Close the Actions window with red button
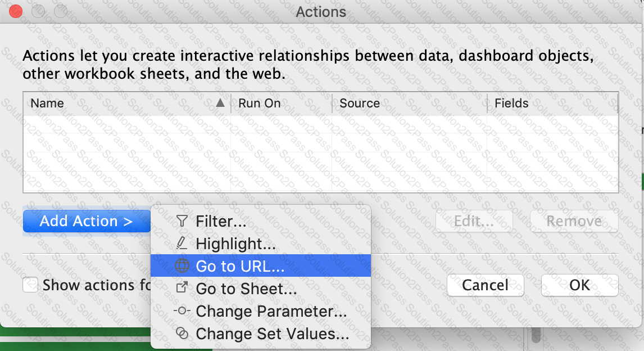Viewport: 644px width, 351px height. [x=16, y=11]
